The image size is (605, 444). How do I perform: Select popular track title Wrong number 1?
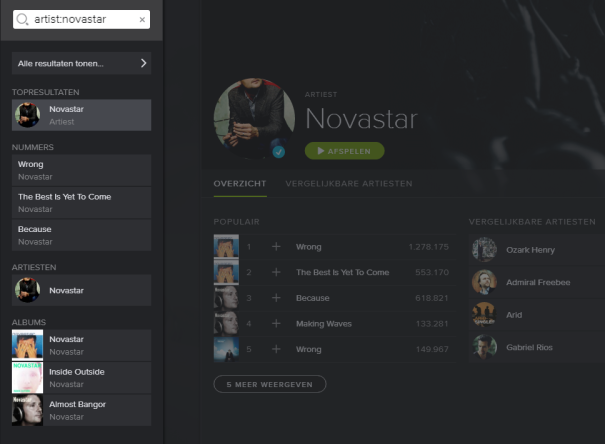coord(309,247)
